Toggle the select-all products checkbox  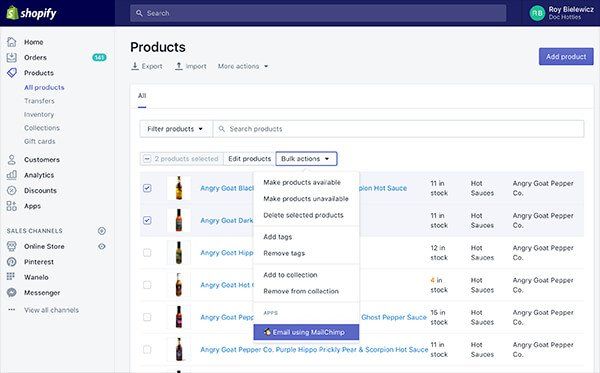tap(147, 159)
